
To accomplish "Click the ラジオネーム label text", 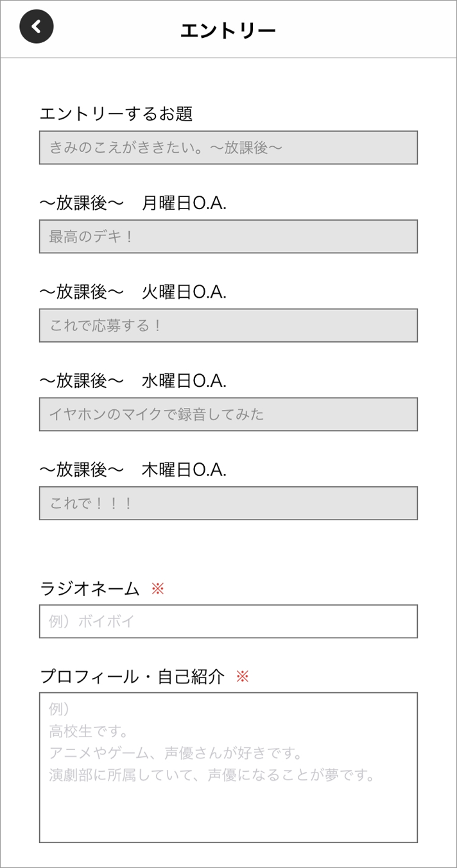I will click(x=89, y=588).
